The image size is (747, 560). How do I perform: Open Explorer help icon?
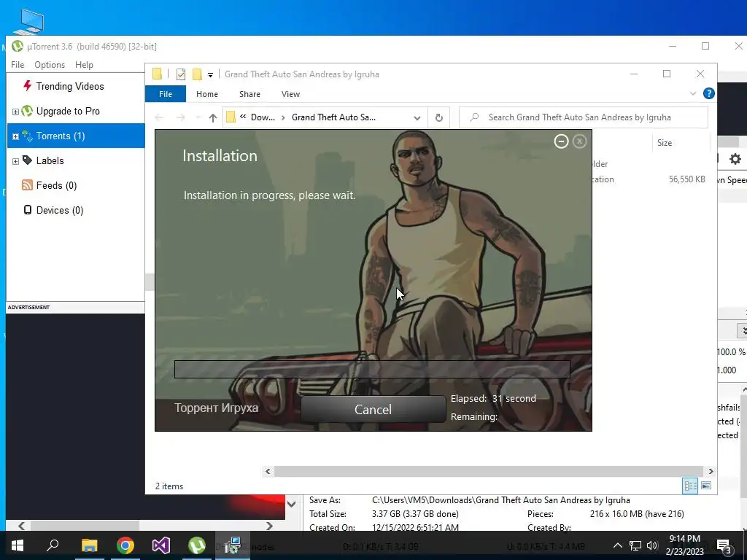(x=709, y=94)
